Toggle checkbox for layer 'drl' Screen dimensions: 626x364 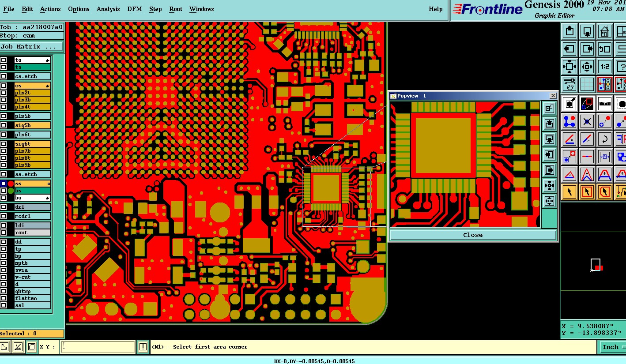(x=4, y=207)
